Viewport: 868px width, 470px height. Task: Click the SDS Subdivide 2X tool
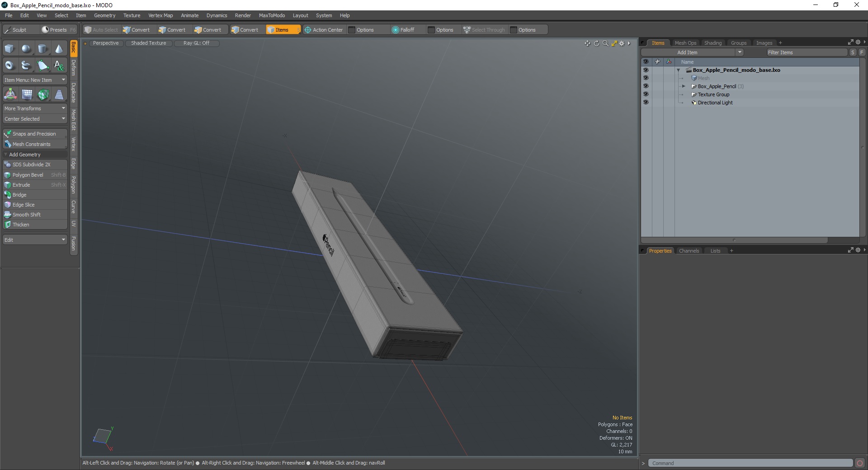pos(35,164)
